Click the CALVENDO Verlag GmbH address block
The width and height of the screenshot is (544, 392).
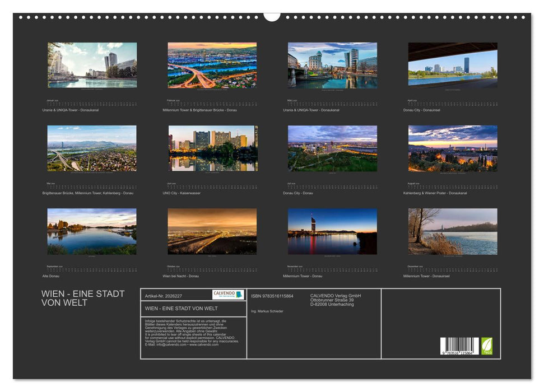336,300
